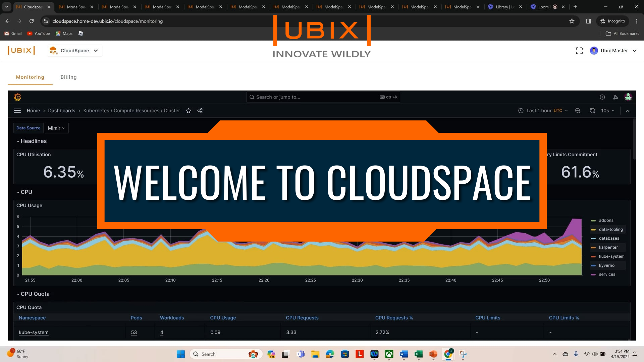Open the CloudSpace app switcher dropdown
The height and width of the screenshot is (362, 644).
pos(74,51)
